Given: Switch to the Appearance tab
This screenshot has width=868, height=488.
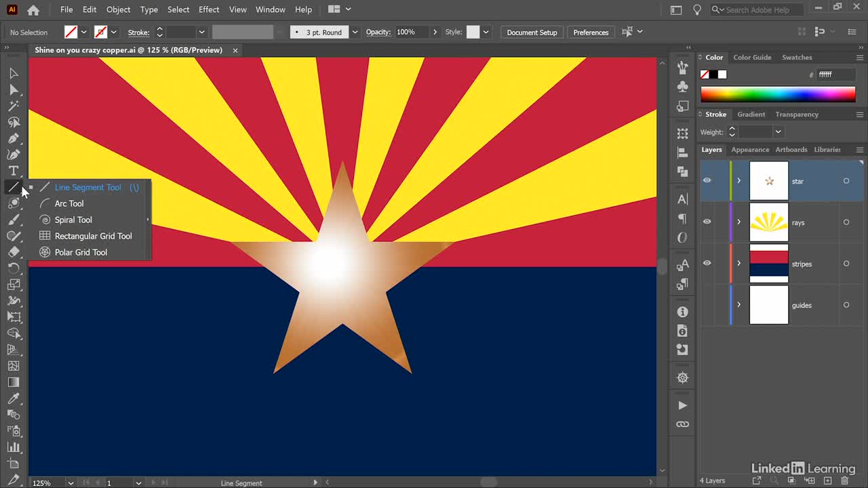Looking at the screenshot, I should click(750, 150).
